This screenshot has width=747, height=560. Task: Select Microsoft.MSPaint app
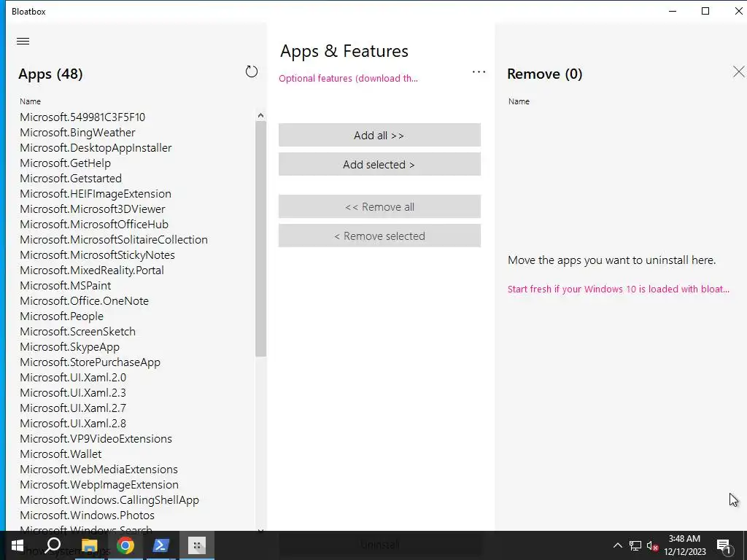[x=65, y=286]
